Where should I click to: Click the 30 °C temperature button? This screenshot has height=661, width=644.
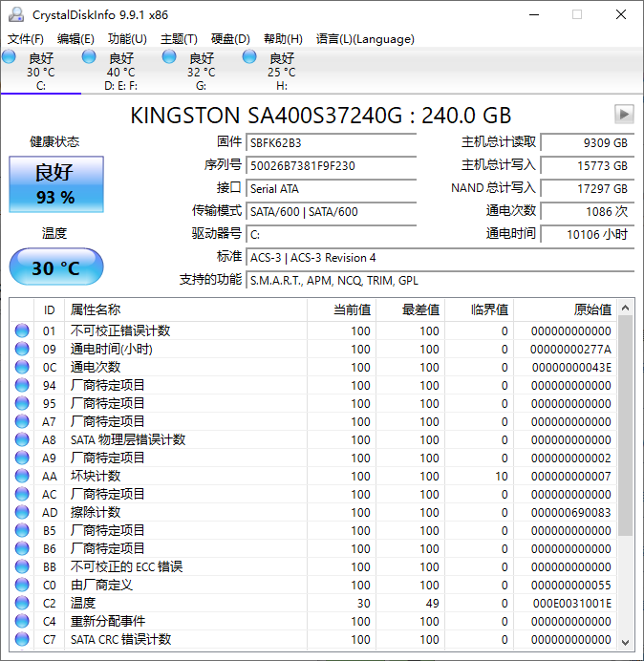pos(56,267)
